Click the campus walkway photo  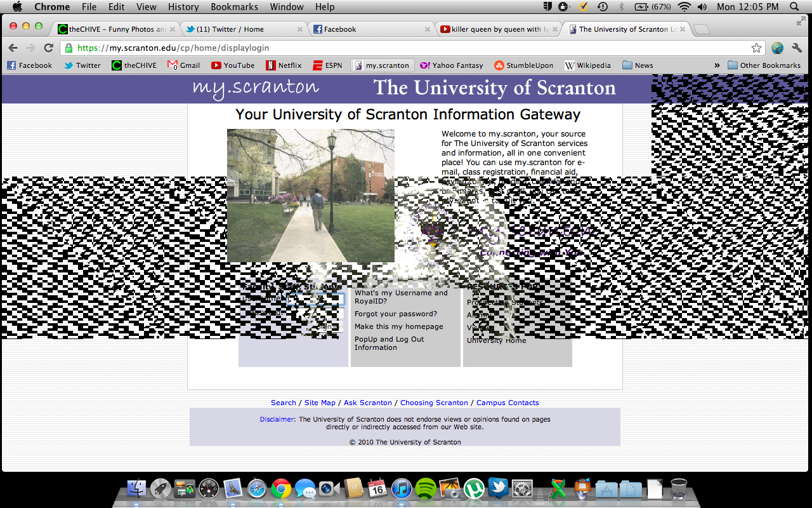[x=311, y=196]
